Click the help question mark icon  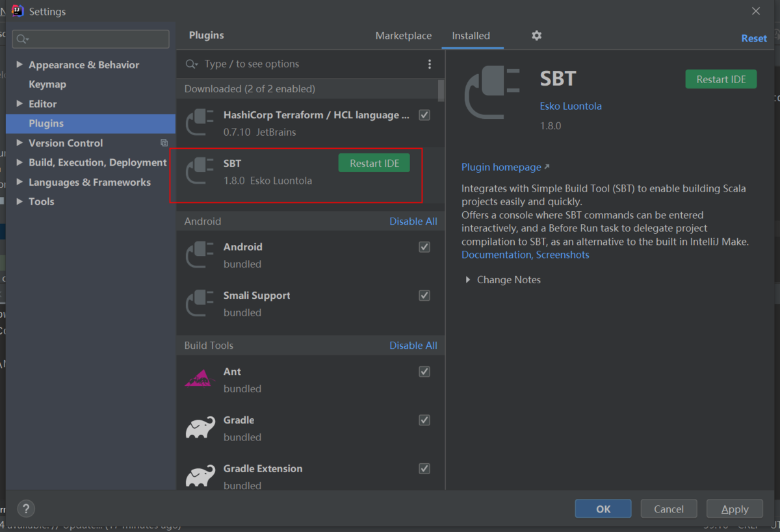click(25, 509)
